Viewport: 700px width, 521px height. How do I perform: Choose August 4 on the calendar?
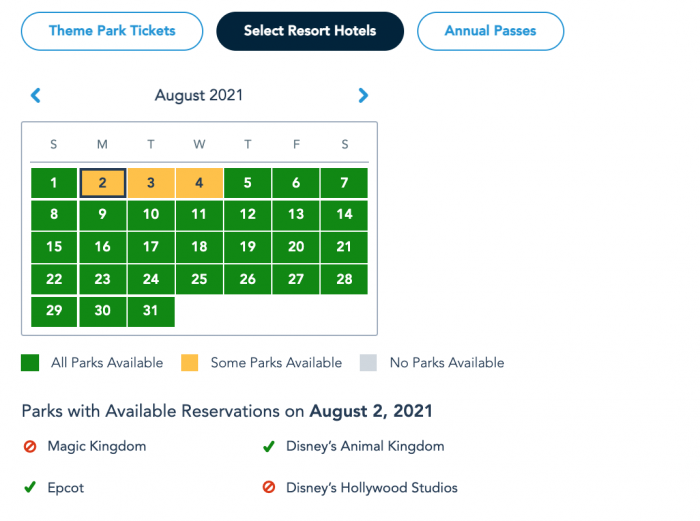pos(199,183)
